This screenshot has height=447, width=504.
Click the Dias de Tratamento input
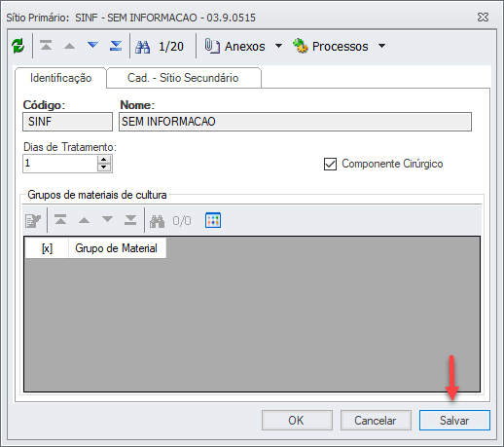click(60, 164)
